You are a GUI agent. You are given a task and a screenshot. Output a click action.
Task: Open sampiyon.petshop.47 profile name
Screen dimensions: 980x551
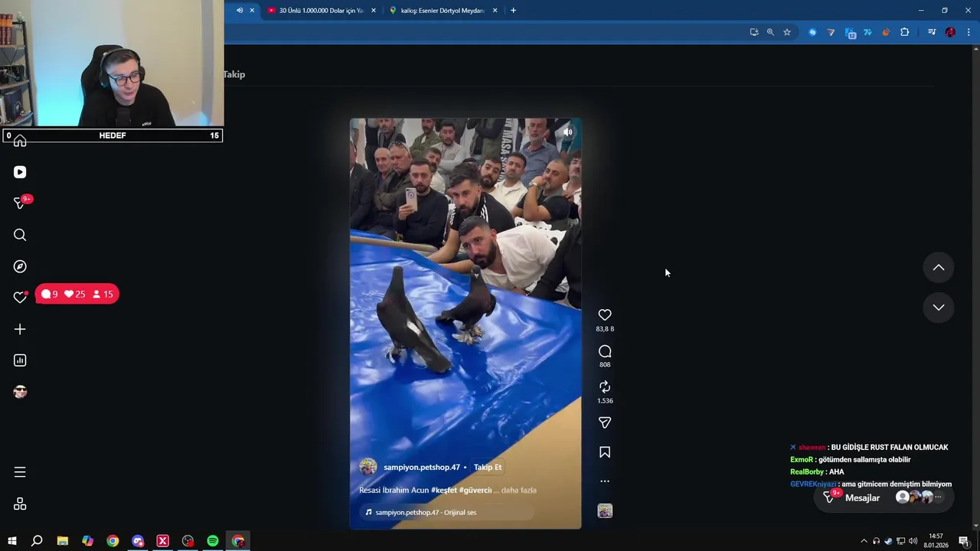tap(421, 467)
